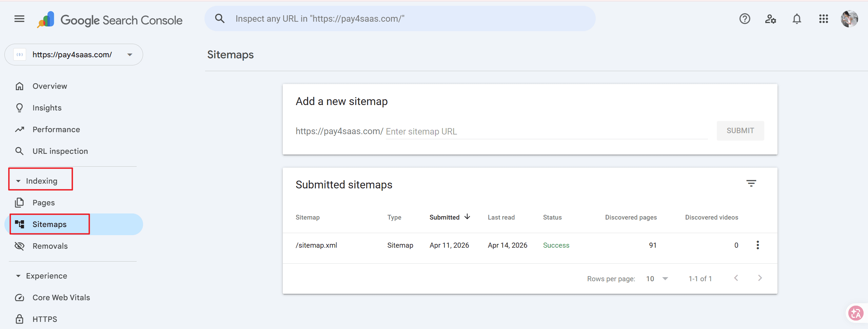Viewport: 868px width, 329px height.
Task: Open the main hamburger menu
Action: click(19, 19)
